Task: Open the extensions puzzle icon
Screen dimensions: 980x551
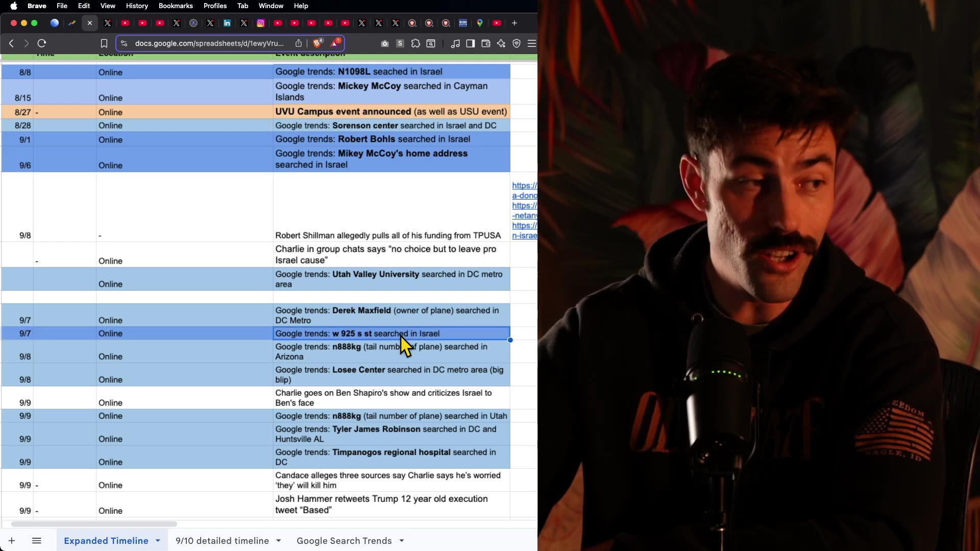Action: pos(415,43)
